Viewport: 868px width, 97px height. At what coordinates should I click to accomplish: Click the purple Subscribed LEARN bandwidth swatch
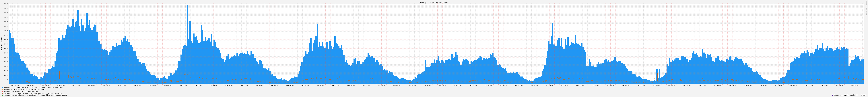(833, 95)
